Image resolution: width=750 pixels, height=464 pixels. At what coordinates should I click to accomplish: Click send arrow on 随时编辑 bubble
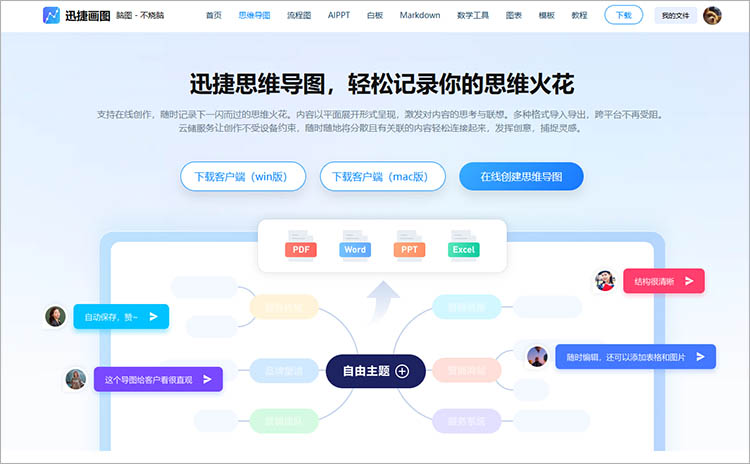pyautogui.click(x=700, y=356)
